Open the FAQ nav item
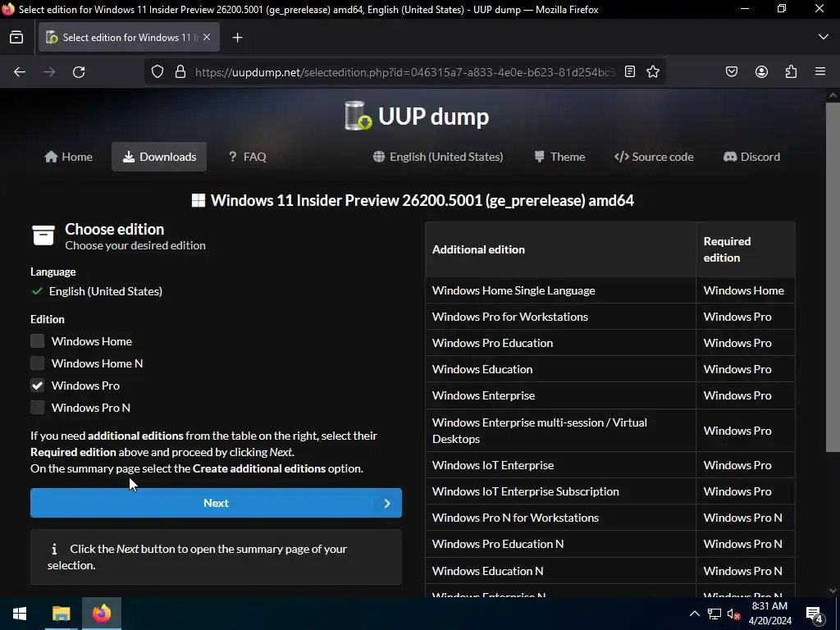Viewport: 840px width, 630px height. (247, 157)
